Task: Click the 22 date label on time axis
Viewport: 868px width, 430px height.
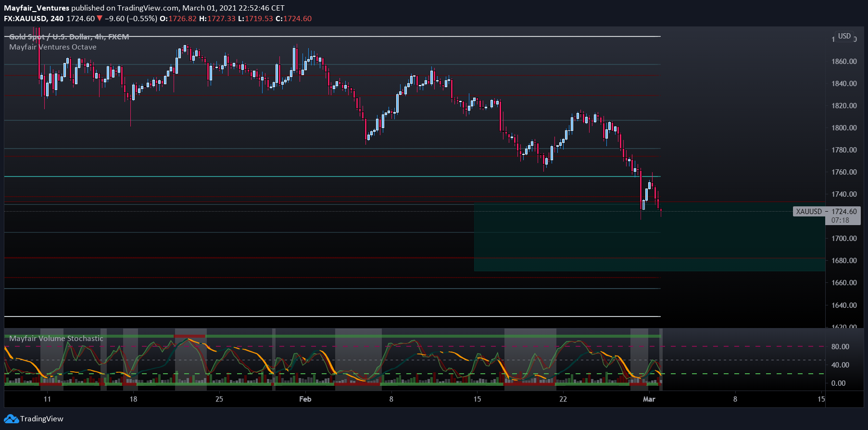Action: pyautogui.click(x=563, y=399)
